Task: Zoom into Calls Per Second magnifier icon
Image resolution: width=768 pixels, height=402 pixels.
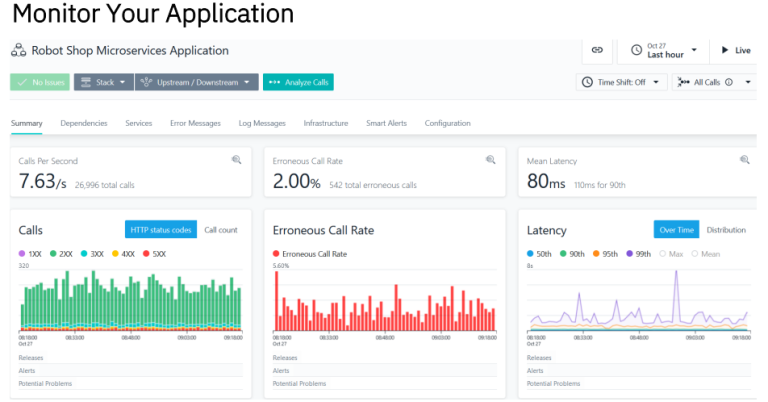Action: pos(237,160)
